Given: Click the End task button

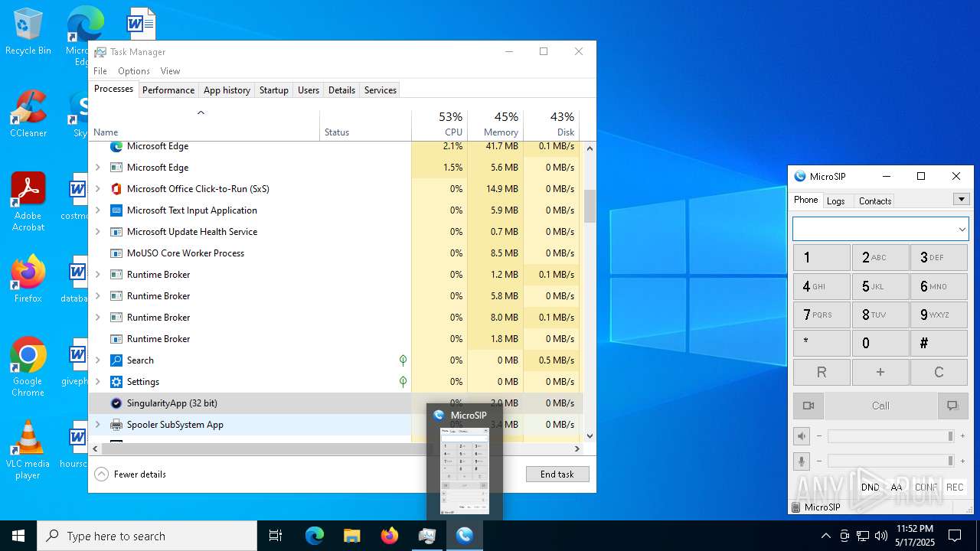Looking at the screenshot, I should point(557,474).
